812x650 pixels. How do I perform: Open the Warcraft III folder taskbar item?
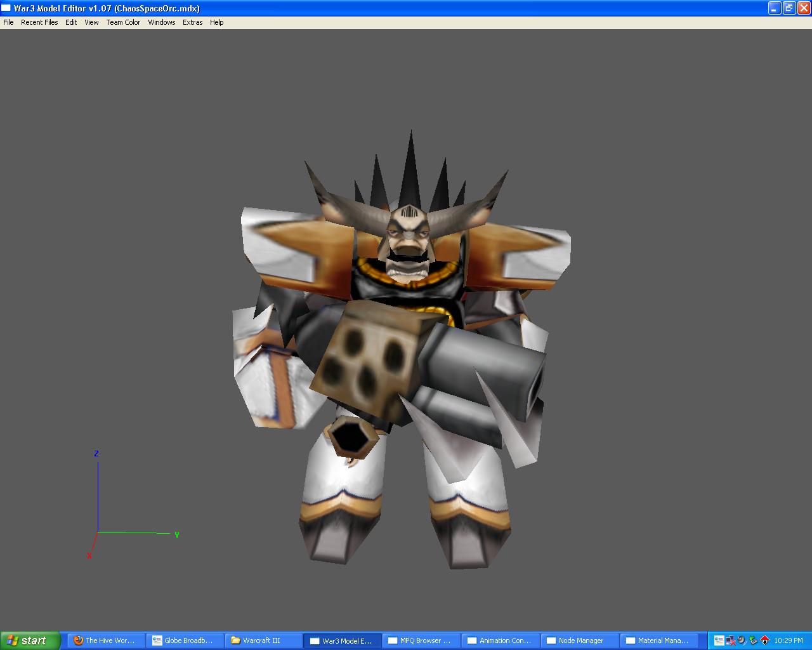[x=263, y=640]
